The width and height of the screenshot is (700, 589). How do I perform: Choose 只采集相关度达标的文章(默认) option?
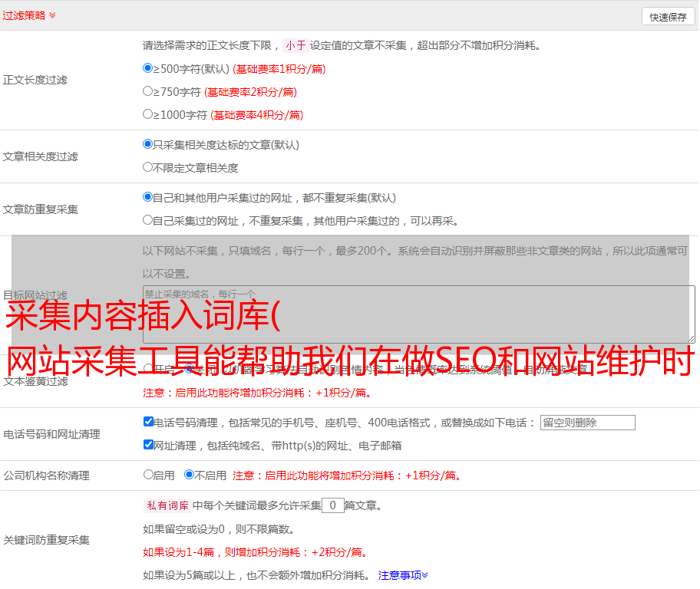[x=147, y=144]
